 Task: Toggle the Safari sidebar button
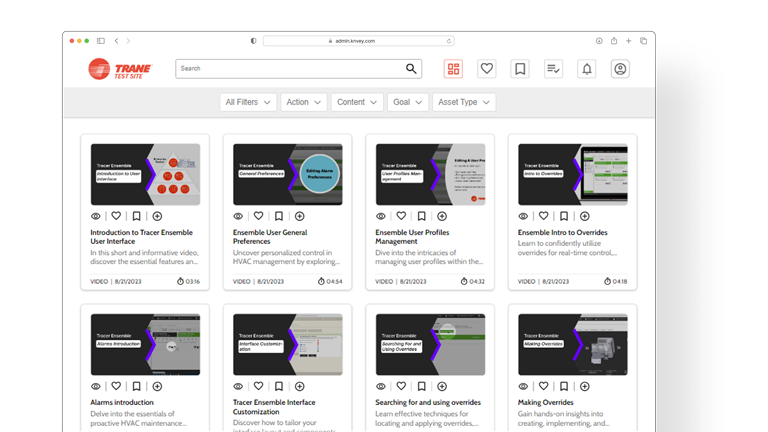click(x=101, y=41)
